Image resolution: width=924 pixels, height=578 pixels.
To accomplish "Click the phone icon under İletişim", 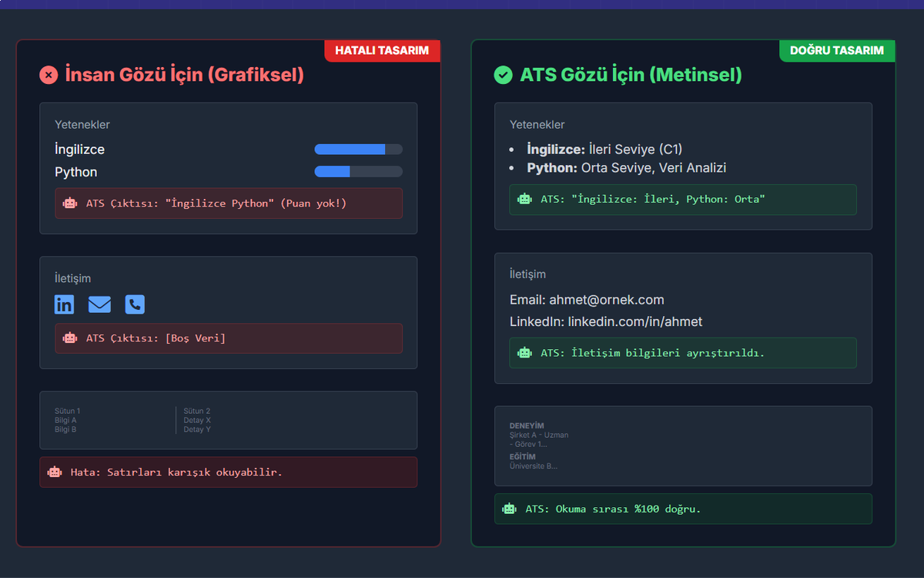I will pyautogui.click(x=135, y=304).
